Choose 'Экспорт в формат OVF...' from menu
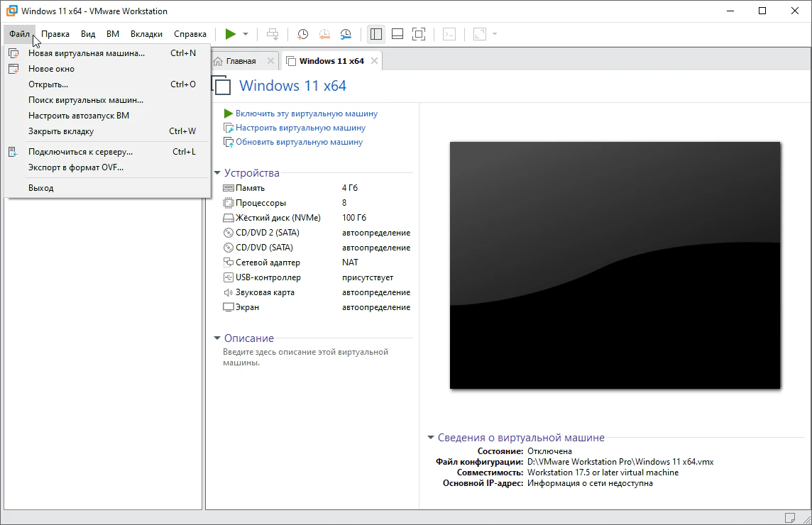 click(75, 167)
